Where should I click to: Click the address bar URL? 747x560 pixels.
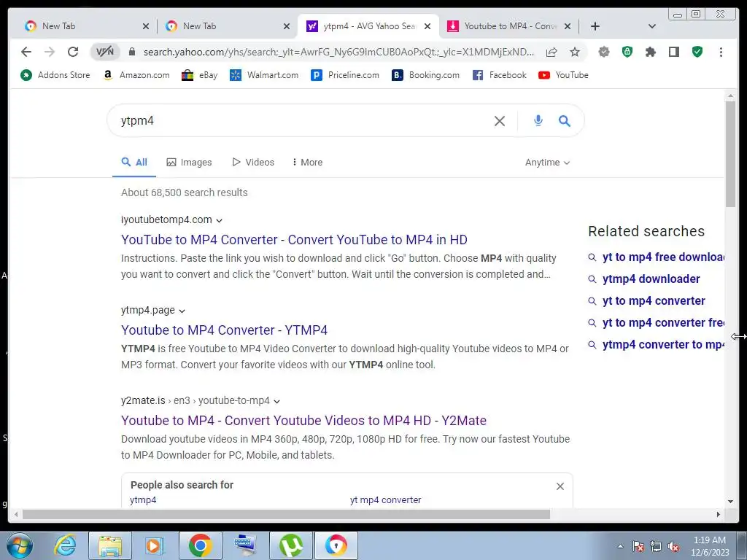point(338,52)
